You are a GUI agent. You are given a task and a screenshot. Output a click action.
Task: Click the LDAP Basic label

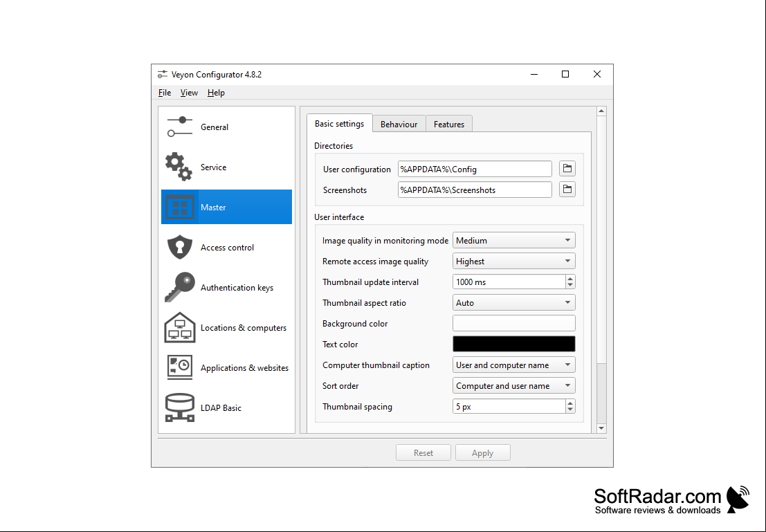pyautogui.click(x=221, y=408)
